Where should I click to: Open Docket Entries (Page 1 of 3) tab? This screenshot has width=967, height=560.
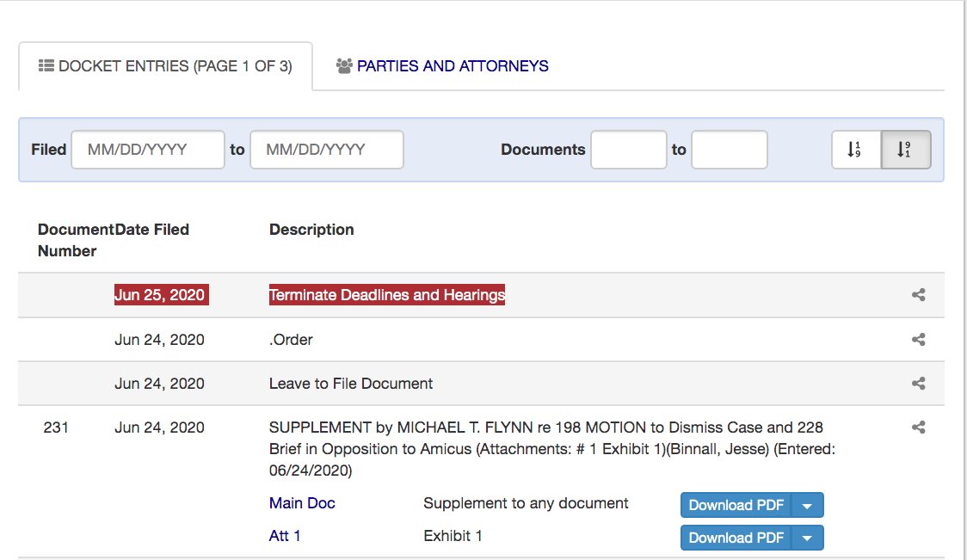pyautogui.click(x=165, y=66)
